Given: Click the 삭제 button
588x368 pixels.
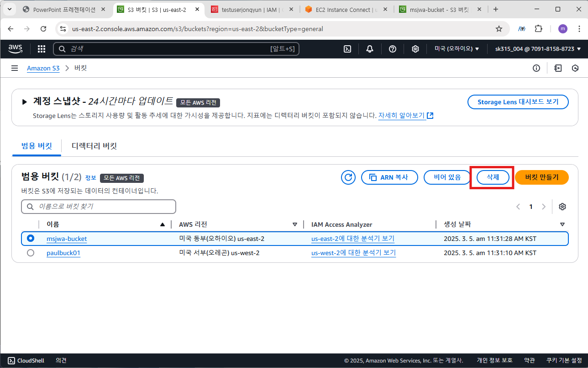Looking at the screenshot, I should [493, 177].
